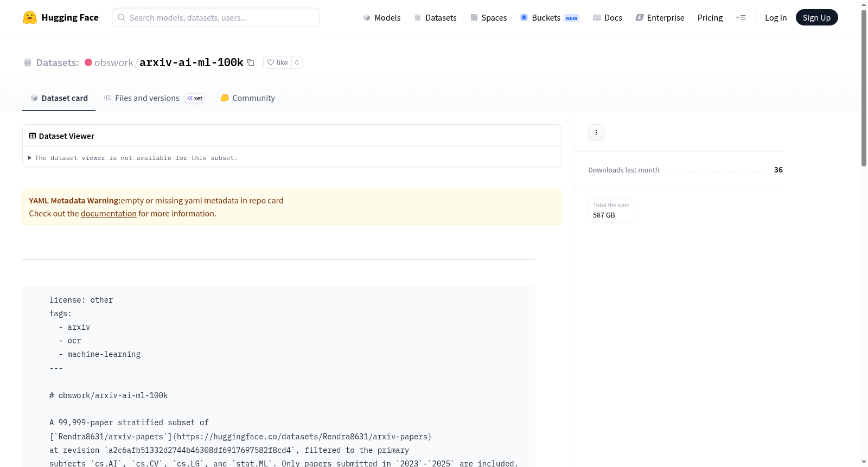The height and width of the screenshot is (467, 868).
Task: Copy dataset name with clipboard icon
Action: pos(251,62)
